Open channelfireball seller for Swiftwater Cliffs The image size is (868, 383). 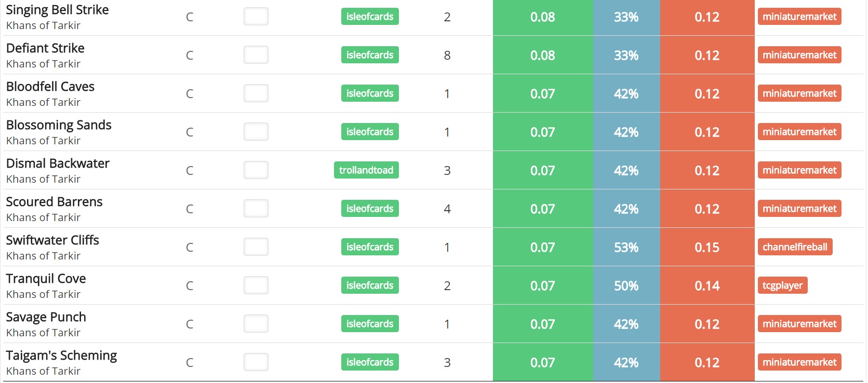[795, 247]
